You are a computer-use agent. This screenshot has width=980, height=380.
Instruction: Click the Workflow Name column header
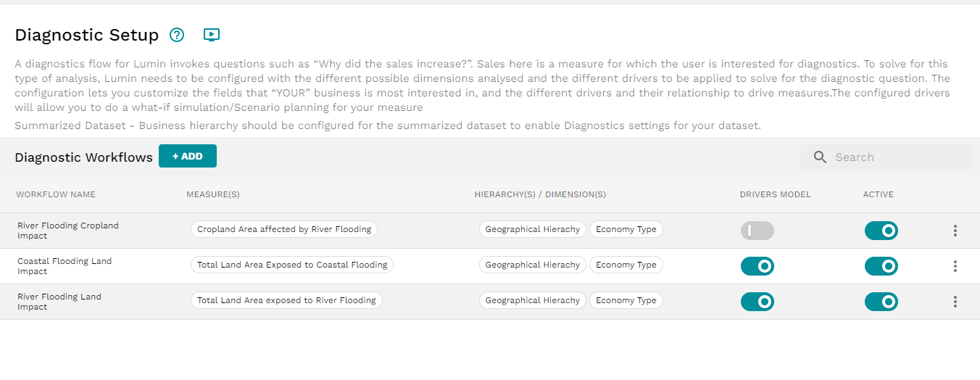56,194
